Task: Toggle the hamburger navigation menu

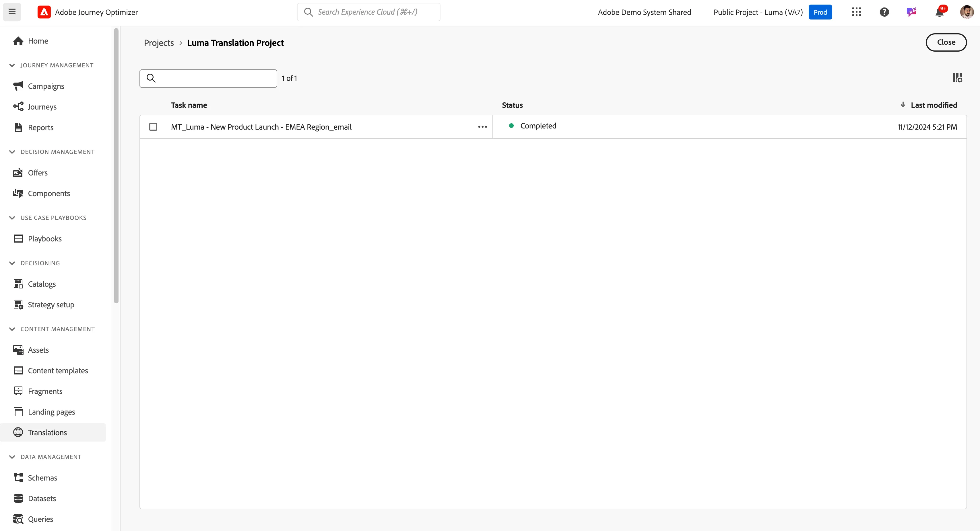Action: pyautogui.click(x=12, y=12)
